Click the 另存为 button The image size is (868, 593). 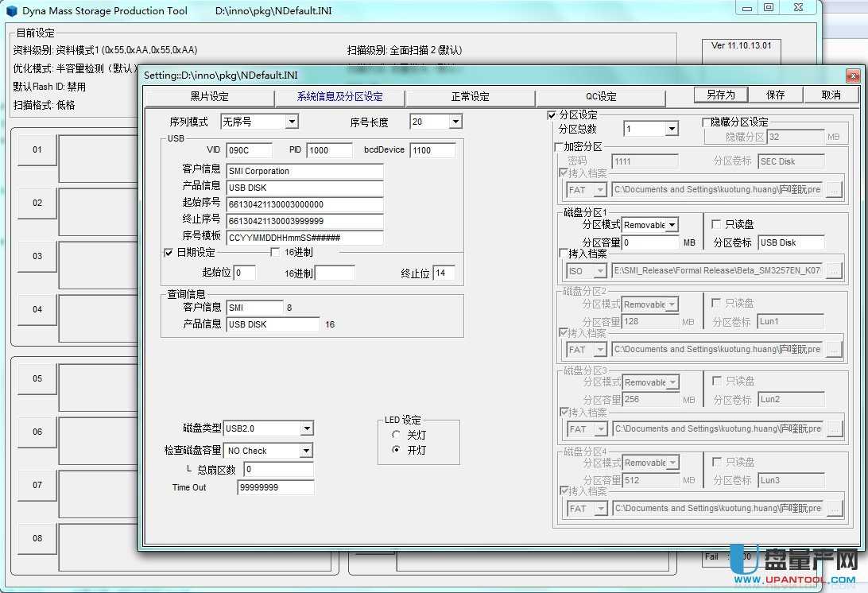720,95
